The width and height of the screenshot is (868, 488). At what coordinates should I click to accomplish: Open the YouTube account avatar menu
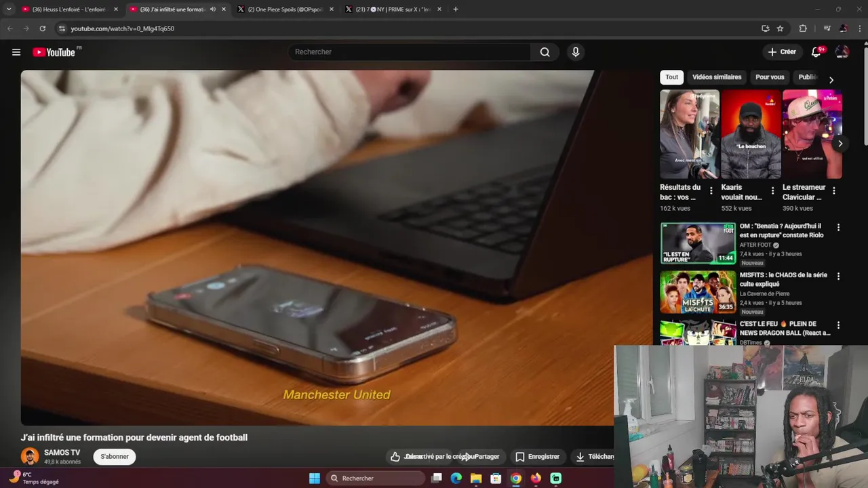click(842, 52)
